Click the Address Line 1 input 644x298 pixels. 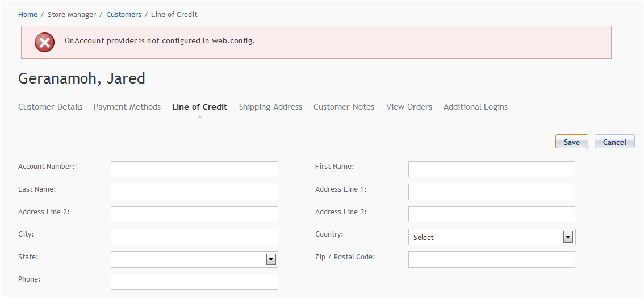click(x=491, y=192)
